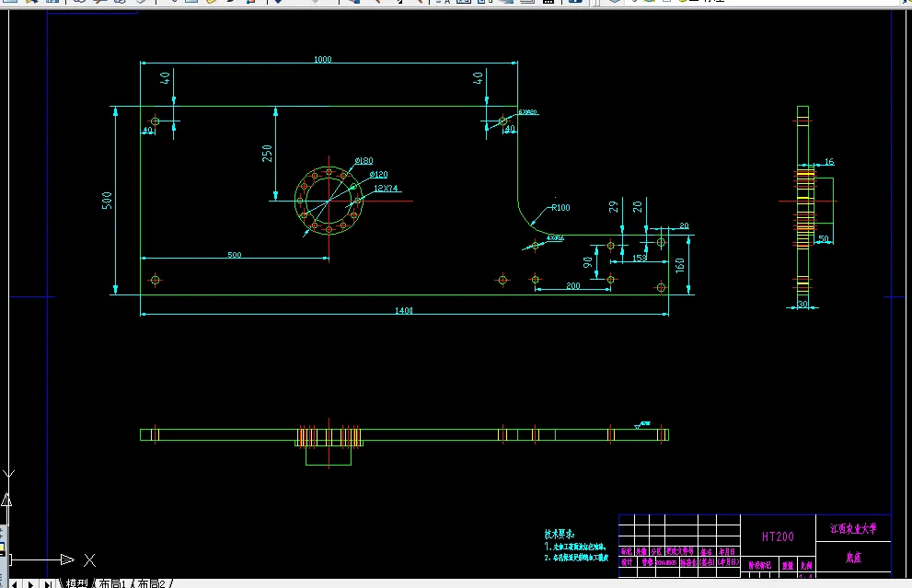Select the top-right mounting hole near 6Xø20

point(503,121)
